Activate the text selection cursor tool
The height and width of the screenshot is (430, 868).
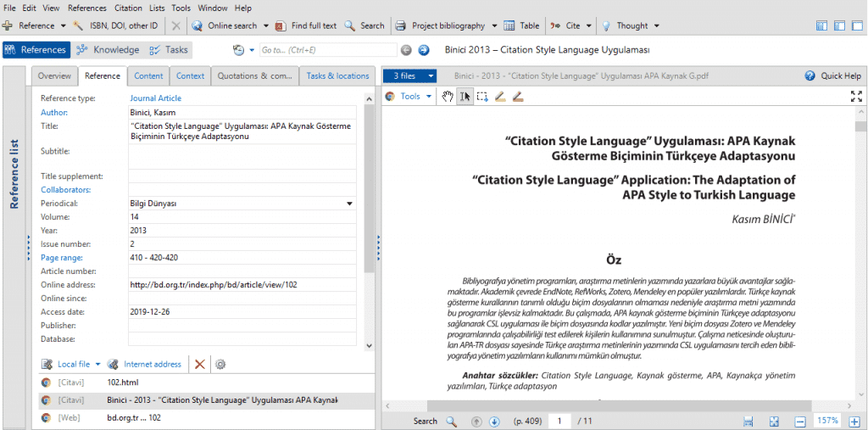coord(465,97)
